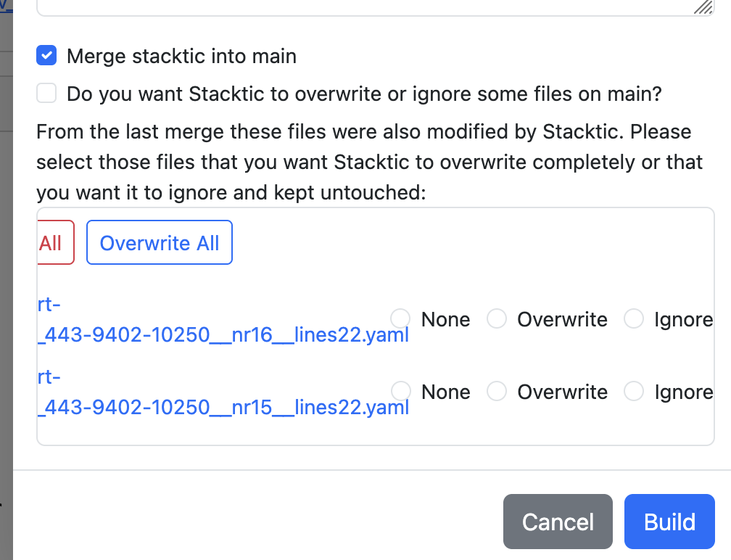Click the blue Build button

(x=669, y=522)
